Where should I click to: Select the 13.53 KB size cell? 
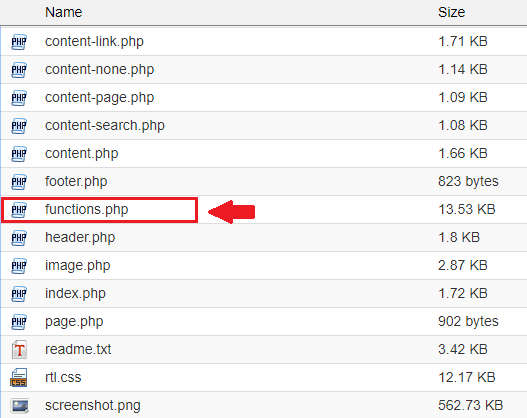[467, 209]
